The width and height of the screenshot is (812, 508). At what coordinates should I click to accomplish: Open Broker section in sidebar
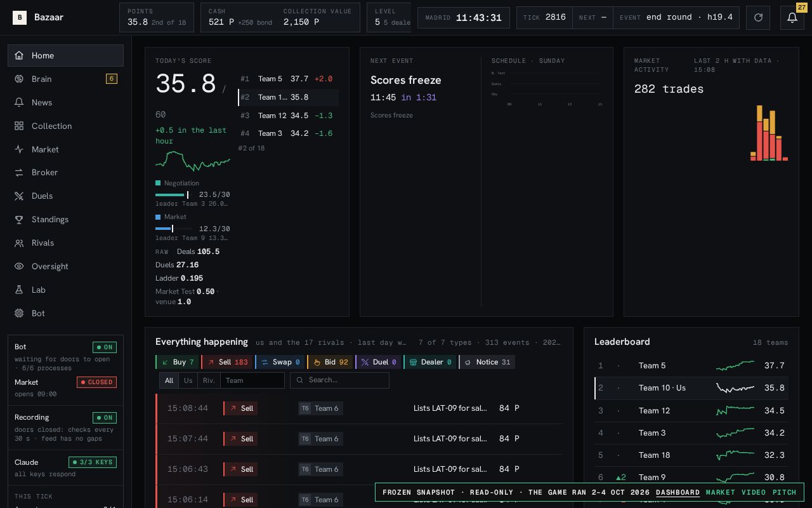[x=65, y=172]
